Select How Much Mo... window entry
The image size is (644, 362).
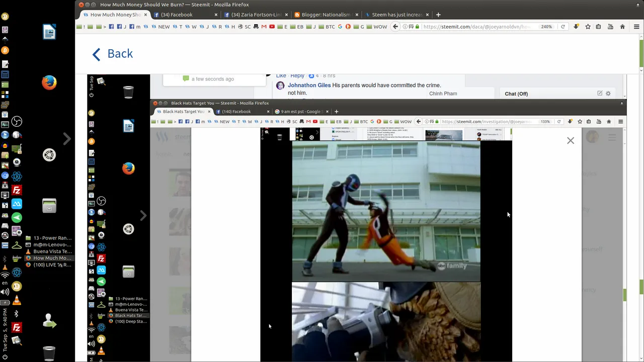coord(49,258)
